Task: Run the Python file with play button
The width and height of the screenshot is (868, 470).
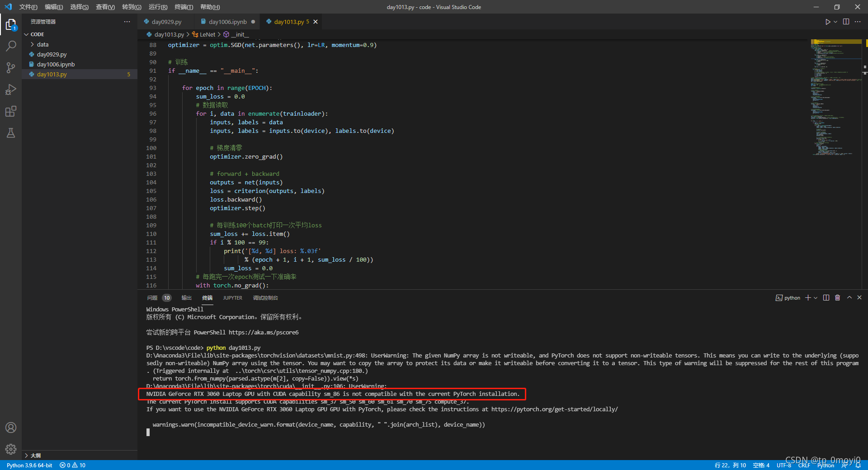Action: click(827, 22)
